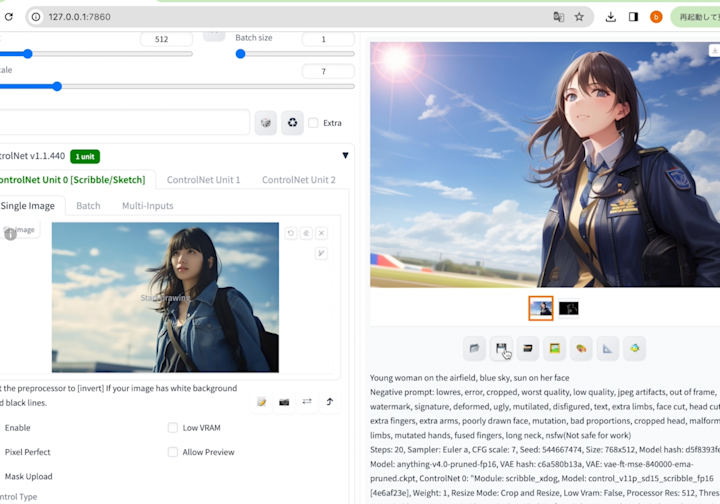The height and width of the screenshot is (504, 720).
Task: Click the CFG scale slider handle
Action: point(57,86)
